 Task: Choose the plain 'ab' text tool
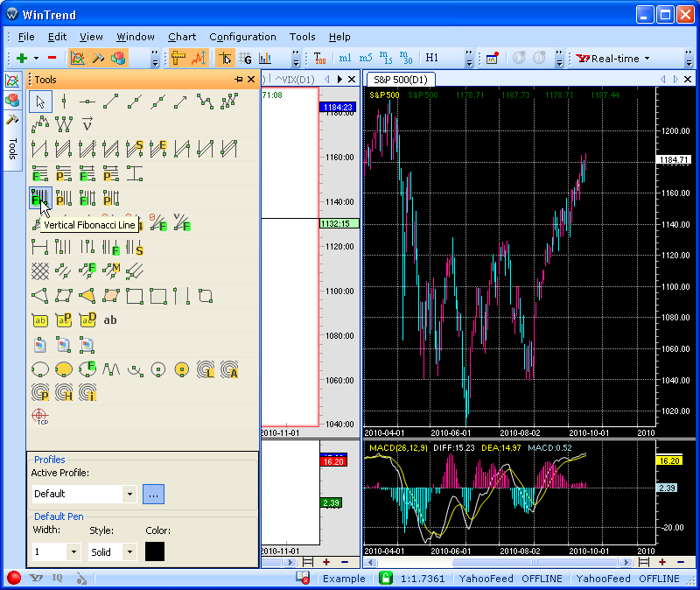[x=110, y=320]
